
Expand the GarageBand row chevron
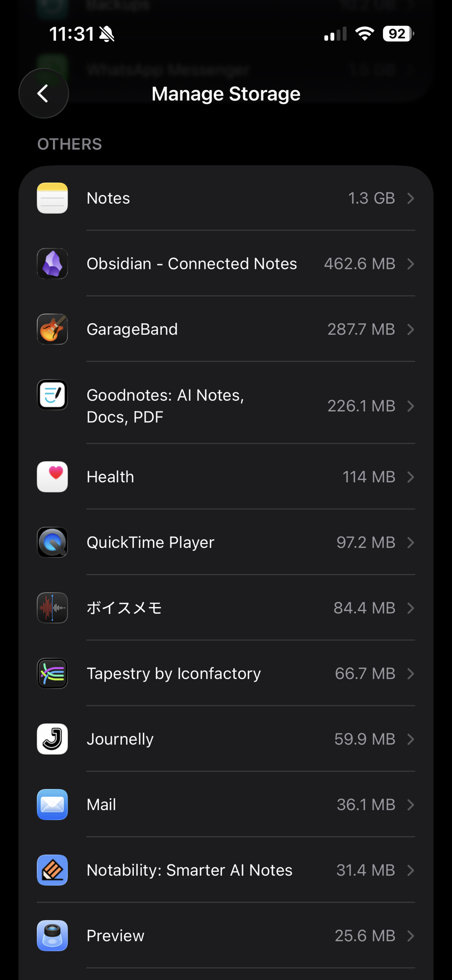click(x=411, y=329)
